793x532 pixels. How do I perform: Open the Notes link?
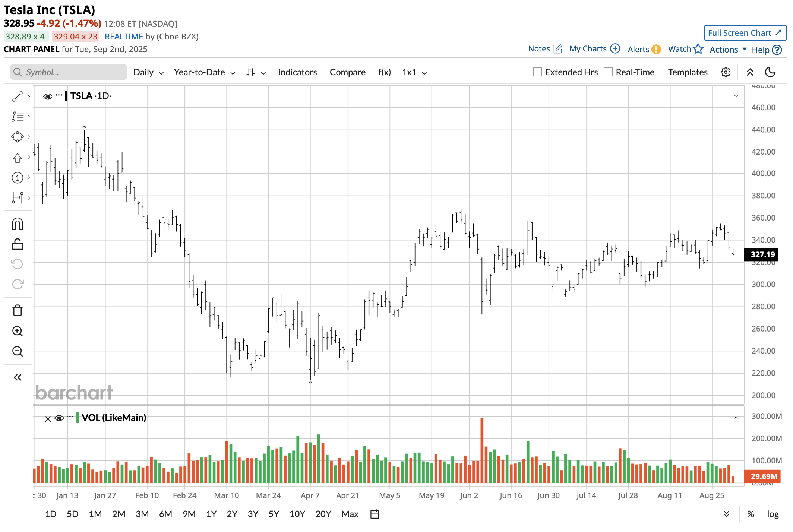pos(545,49)
